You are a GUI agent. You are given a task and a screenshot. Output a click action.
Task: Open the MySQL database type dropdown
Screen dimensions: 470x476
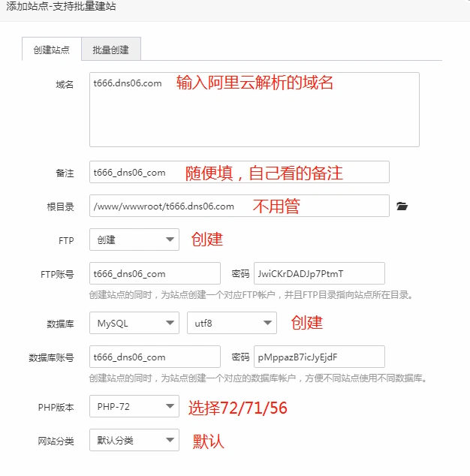(x=134, y=323)
